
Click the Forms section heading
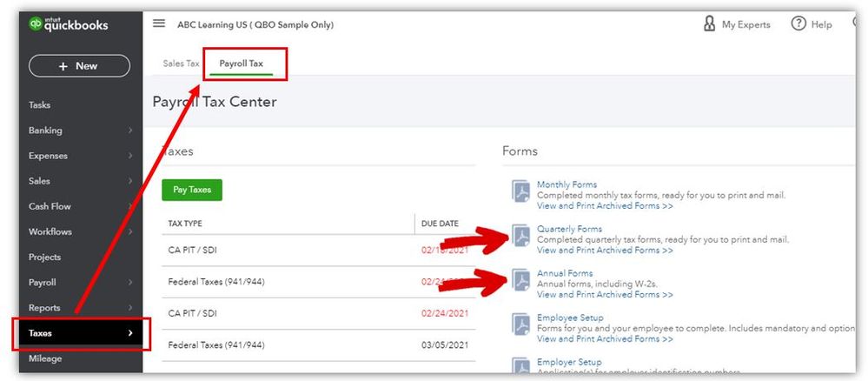[x=520, y=150]
